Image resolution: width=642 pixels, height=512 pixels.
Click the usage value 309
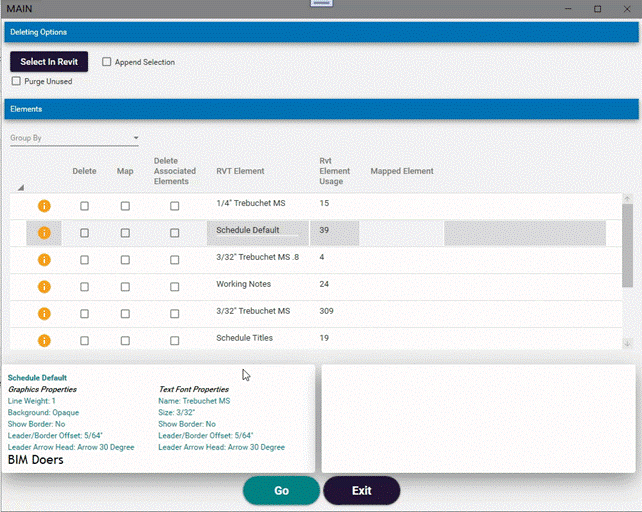326,311
